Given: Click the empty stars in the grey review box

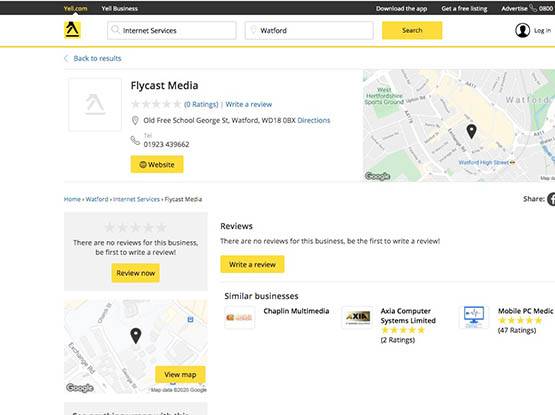Looking at the screenshot, I should click(136, 227).
